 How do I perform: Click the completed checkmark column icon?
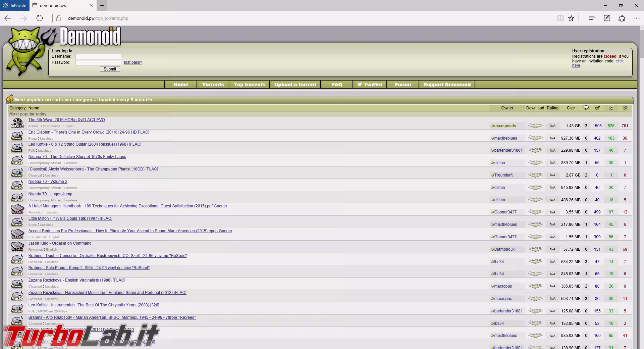(597, 108)
